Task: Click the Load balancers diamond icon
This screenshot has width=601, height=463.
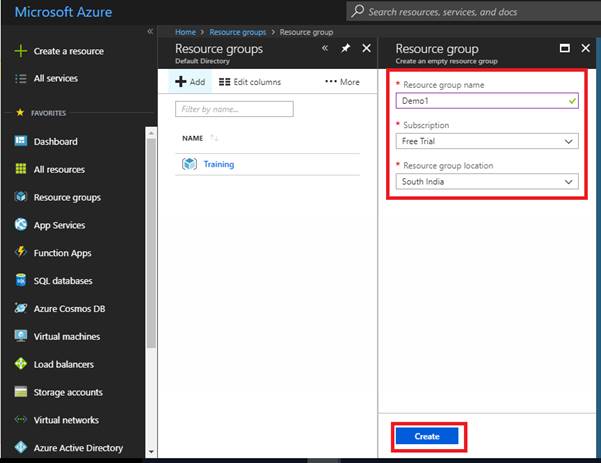Action: tap(21, 363)
